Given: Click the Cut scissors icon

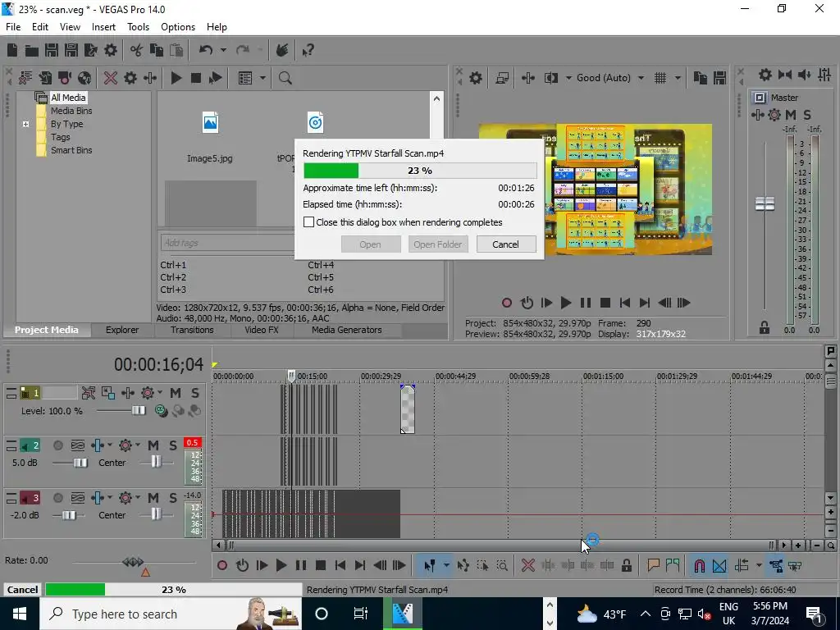Looking at the screenshot, I should tap(137, 50).
